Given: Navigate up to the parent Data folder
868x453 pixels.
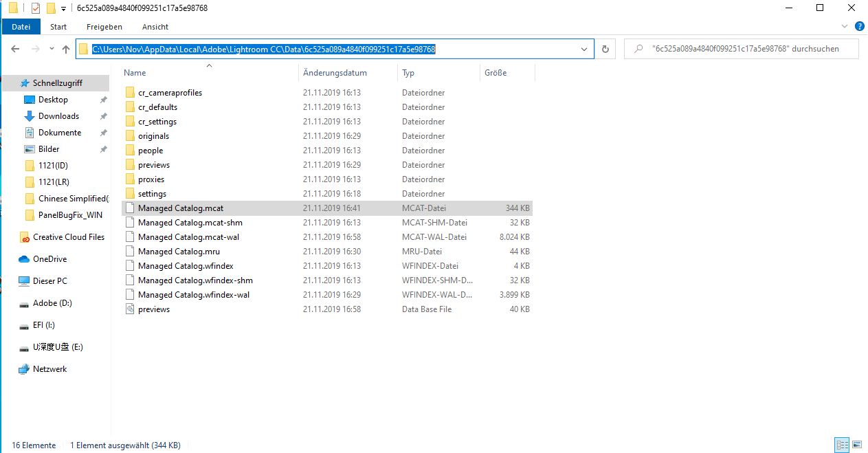Looking at the screenshot, I should pyautogui.click(x=65, y=49).
